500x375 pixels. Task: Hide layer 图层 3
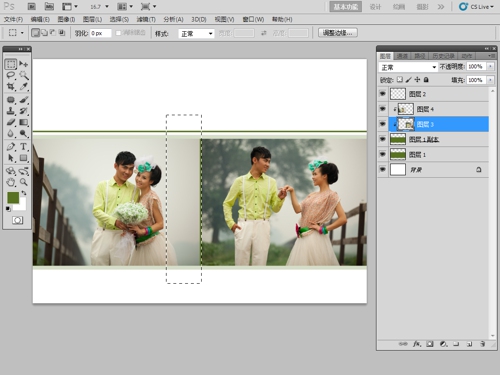click(x=383, y=124)
